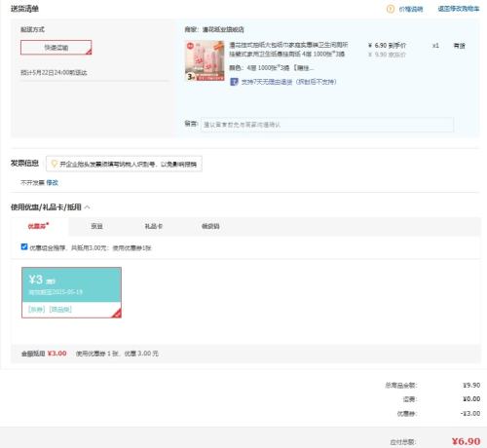
Task: Select the express delivery shipping option
Action: point(56,48)
